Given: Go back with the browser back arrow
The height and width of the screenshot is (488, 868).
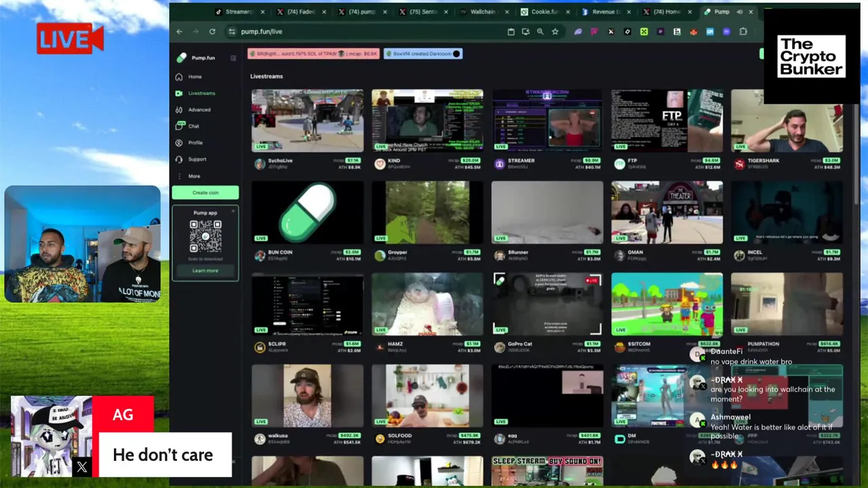Looking at the screenshot, I should point(179,31).
